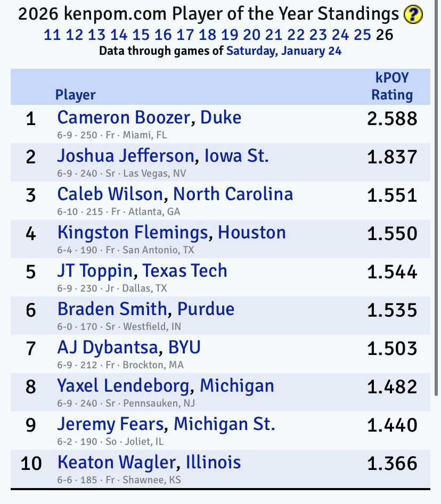441x504 pixels.
Task: Open the 2011 season standings
Action: coord(52,35)
